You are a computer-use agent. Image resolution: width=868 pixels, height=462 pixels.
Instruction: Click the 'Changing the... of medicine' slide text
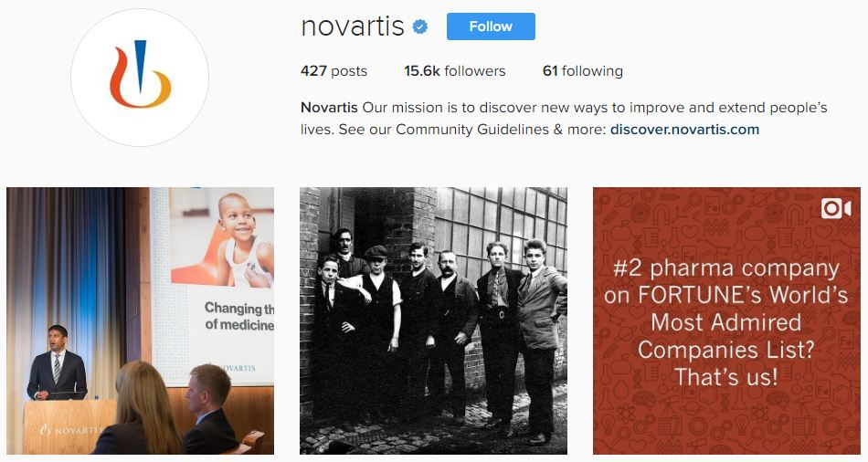239,316
